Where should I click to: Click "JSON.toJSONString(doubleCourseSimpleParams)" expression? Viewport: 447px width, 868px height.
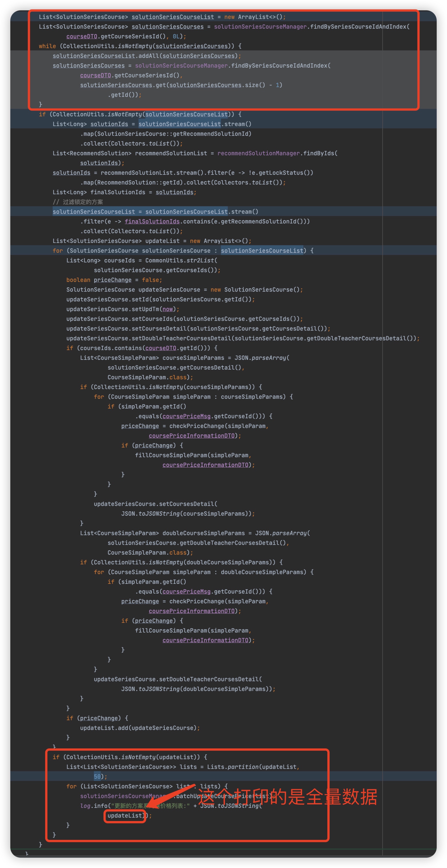(x=197, y=690)
